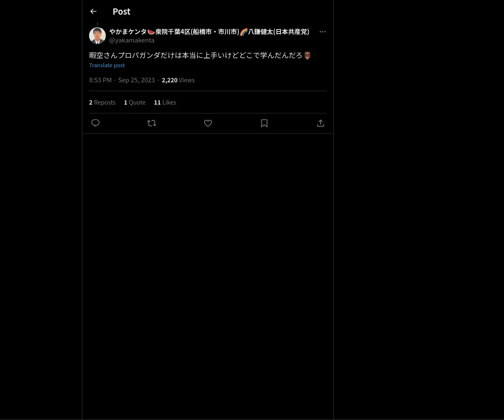Click the Post header title
The width and height of the screenshot is (504, 420).
coord(121,11)
